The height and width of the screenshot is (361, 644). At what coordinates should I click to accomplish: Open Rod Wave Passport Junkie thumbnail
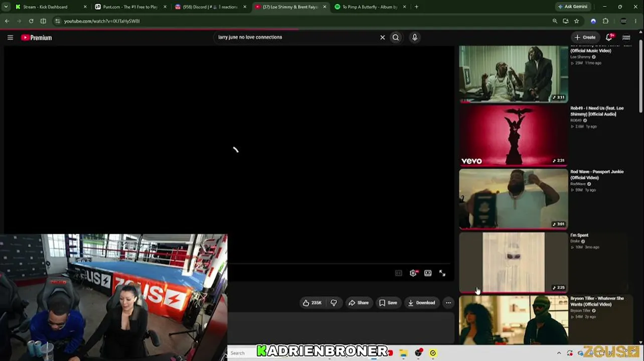[514, 199]
